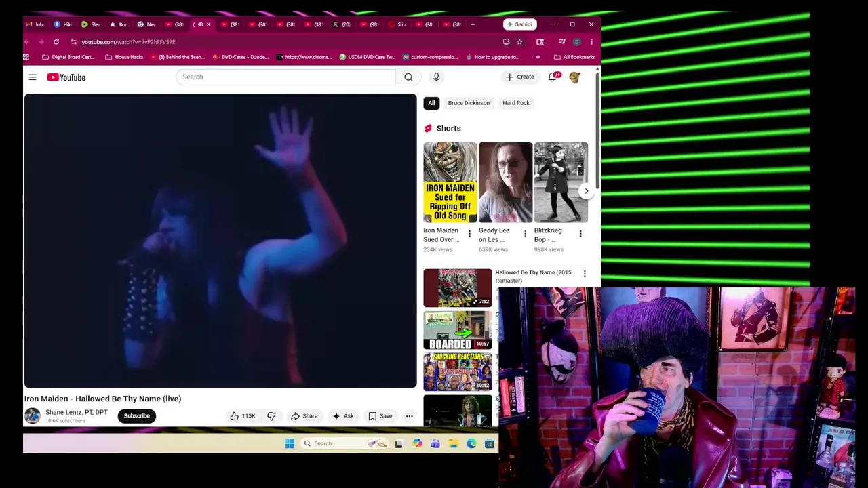Click the video player area
The height and width of the screenshot is (488, 868).
point(220,241)
